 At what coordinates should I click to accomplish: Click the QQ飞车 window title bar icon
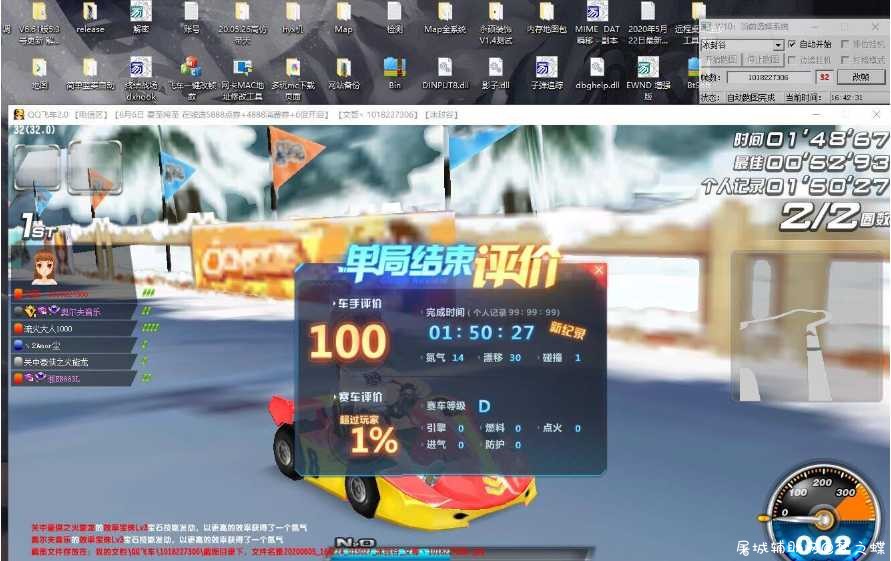(19, 114)
